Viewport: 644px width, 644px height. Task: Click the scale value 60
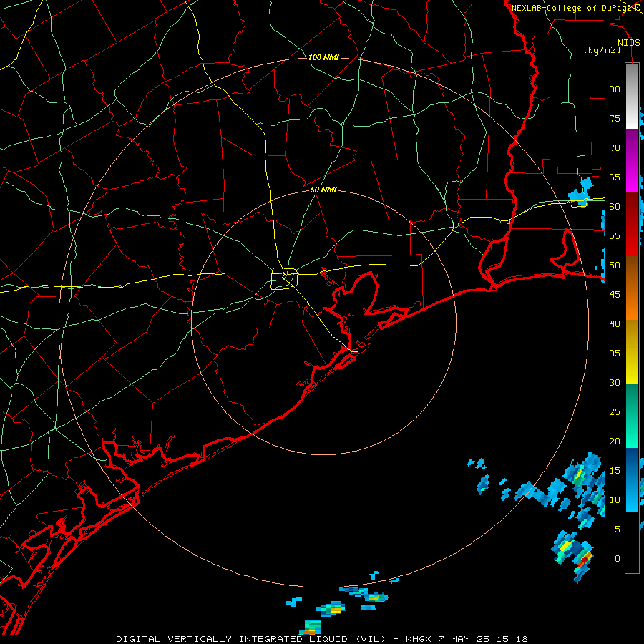coord(615,207)
